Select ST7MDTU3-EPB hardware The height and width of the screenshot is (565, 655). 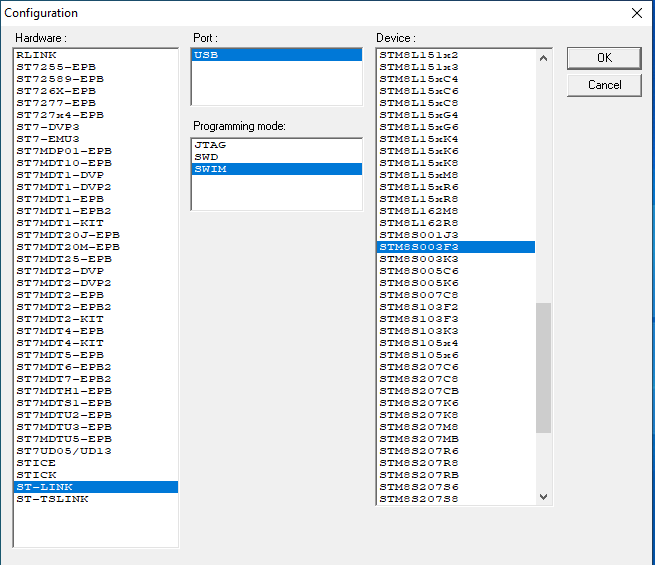96,427
